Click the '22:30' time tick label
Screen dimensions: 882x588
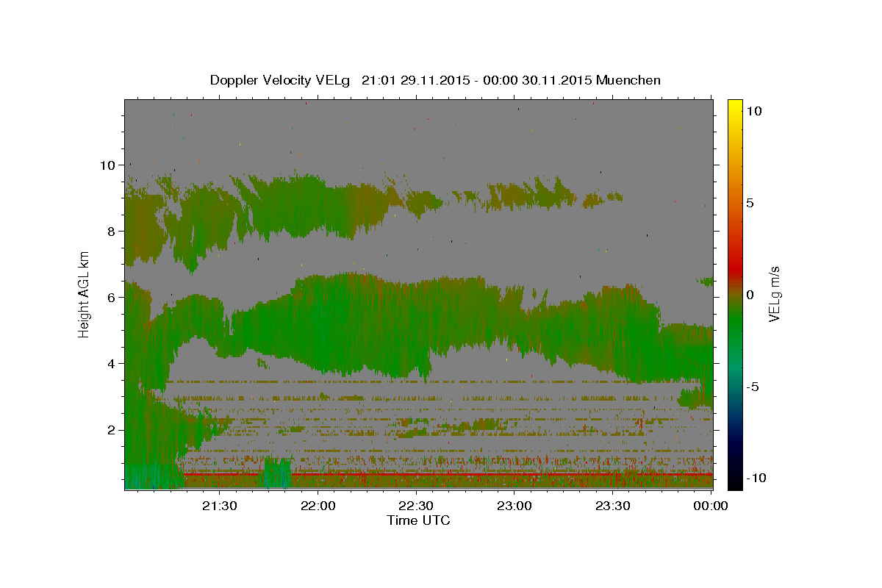[x=416, y=506]
